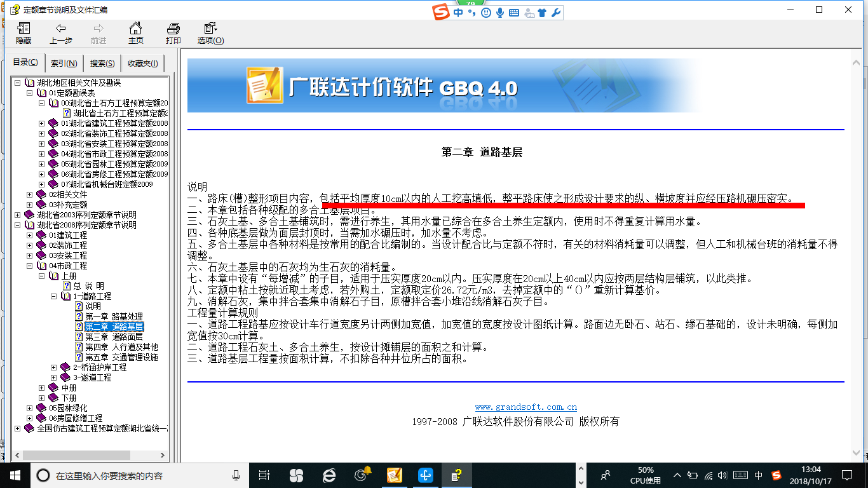Viewport: 868px width, 488px height.
Task: Expand the 01湖北省建筑工程预算定额2008 node
Action: [42, 123]
